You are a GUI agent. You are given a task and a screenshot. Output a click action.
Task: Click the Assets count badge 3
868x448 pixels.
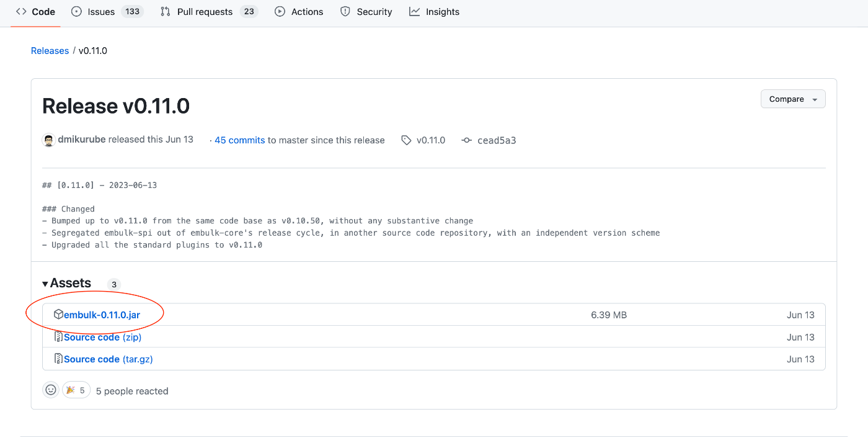[113, 285]
